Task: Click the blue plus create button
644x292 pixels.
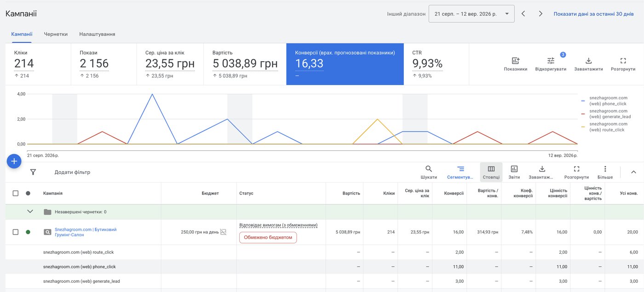Action: [14, 161]
